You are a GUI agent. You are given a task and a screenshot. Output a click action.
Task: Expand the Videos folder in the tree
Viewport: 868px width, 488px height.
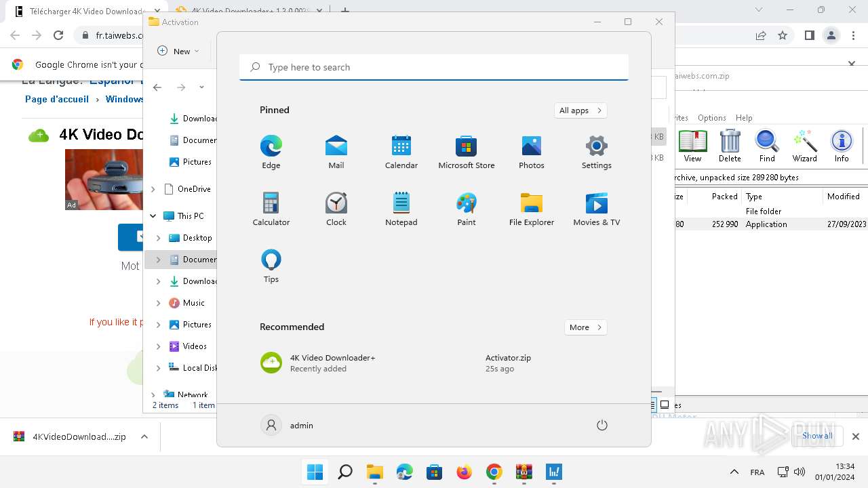point(159,346)
